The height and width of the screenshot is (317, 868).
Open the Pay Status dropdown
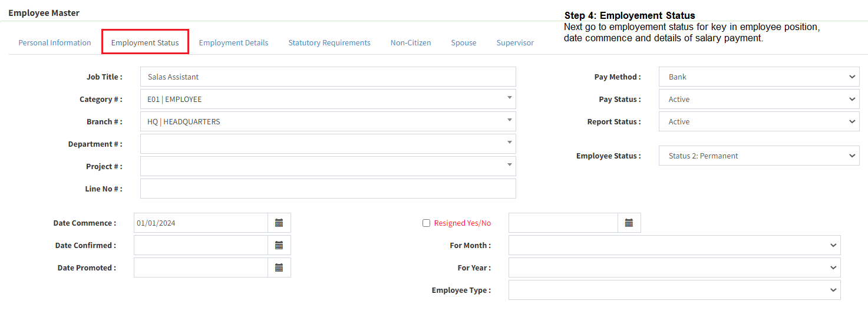click(x=758, y=99)
